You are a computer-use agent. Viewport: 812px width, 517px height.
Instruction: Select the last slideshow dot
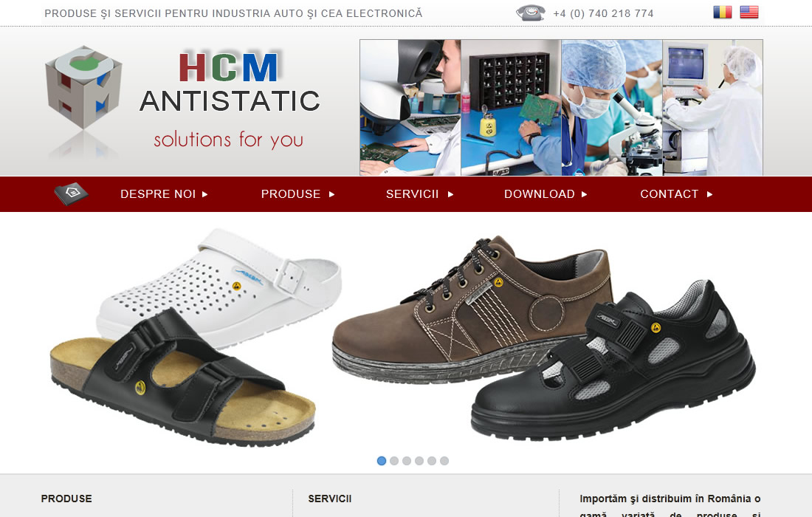pyautogui.click(x=444, y=461)
